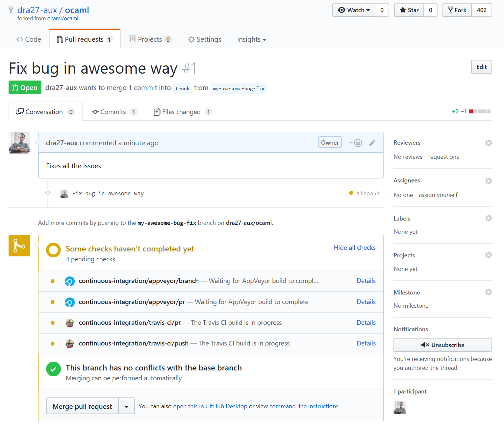Open the Pull requests tab
The width and height of the screenshot is (504, 427).
tap(85, 39)
